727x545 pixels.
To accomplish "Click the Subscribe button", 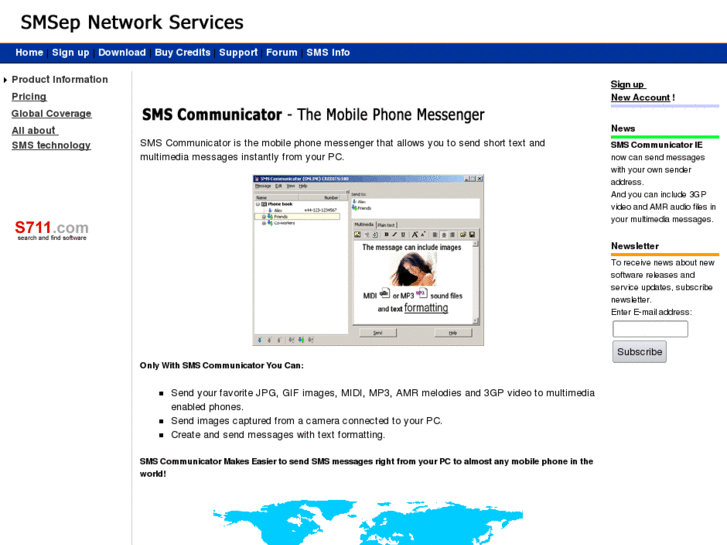I will [639, 352].
